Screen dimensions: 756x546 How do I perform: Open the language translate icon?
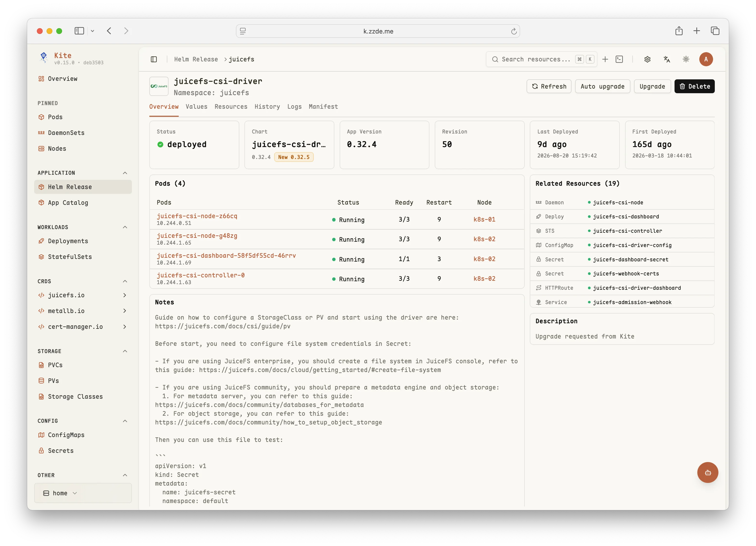pyautogui.click(x=666, y=59)
